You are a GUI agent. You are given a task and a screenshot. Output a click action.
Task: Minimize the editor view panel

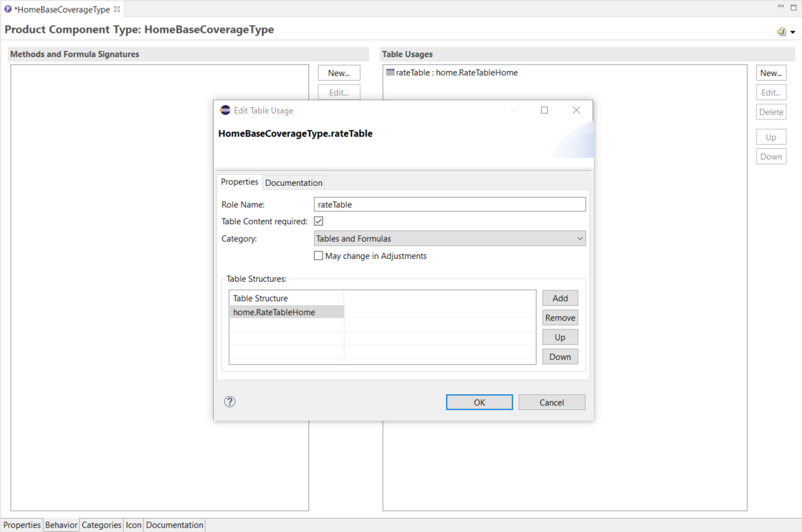(780, 7)
